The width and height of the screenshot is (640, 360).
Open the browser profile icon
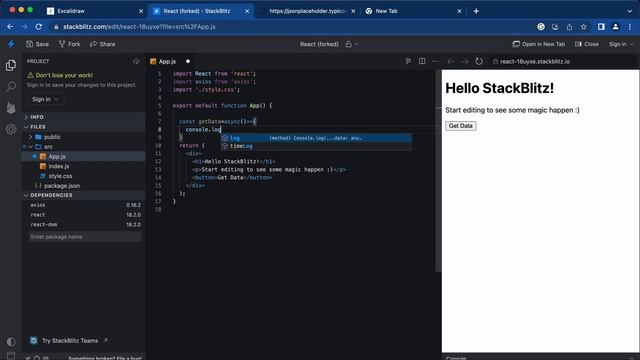[x=616, y=27]
